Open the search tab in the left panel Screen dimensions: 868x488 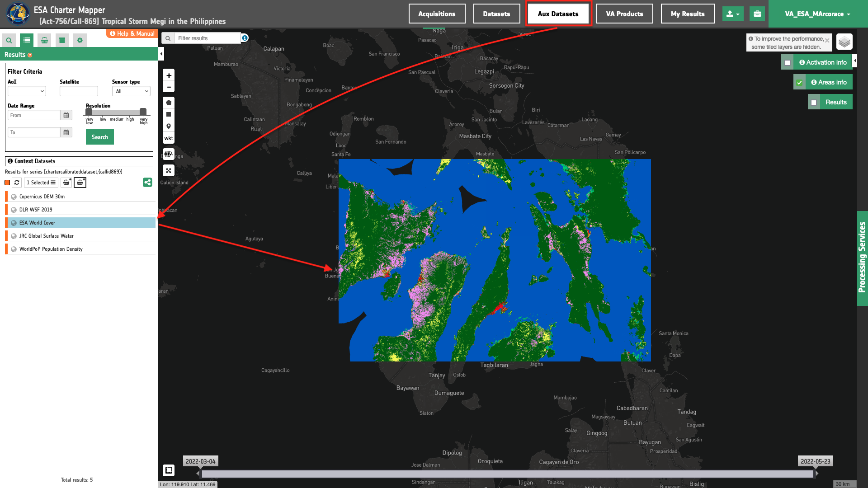point(9,40)
